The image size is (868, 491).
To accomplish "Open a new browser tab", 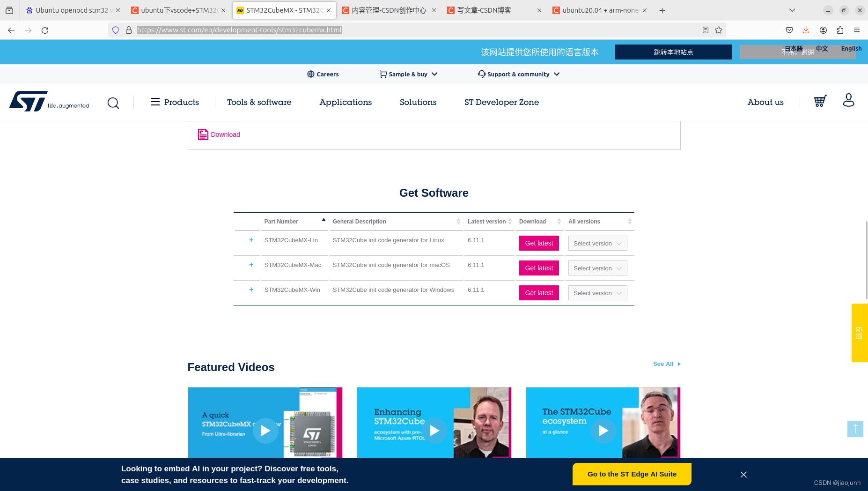I will 662,10.
